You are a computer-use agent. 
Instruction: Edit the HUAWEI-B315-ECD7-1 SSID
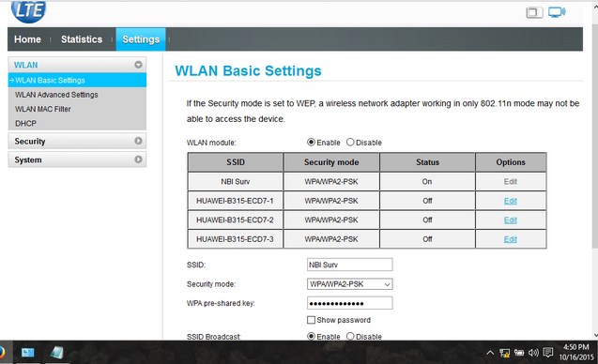(x=511, y=201)
